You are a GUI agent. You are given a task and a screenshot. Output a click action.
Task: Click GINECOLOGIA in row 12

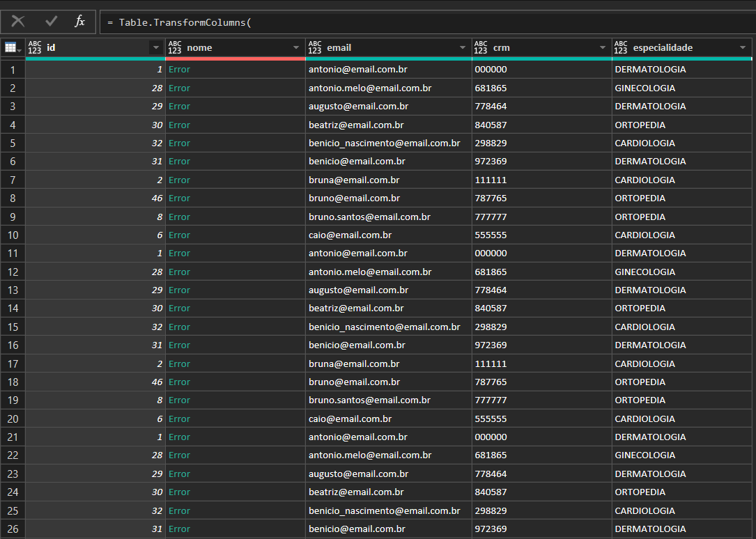click(x=645, y=272)
